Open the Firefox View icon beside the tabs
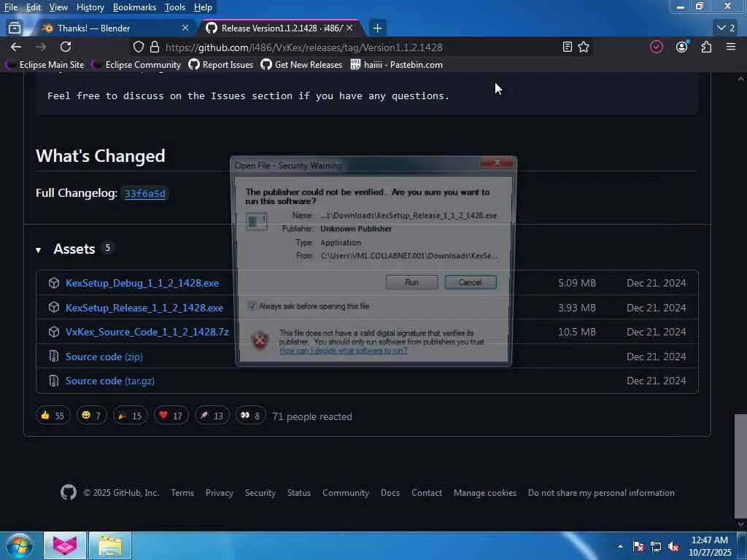The image size is (747, 560). (x=15, y=28)
